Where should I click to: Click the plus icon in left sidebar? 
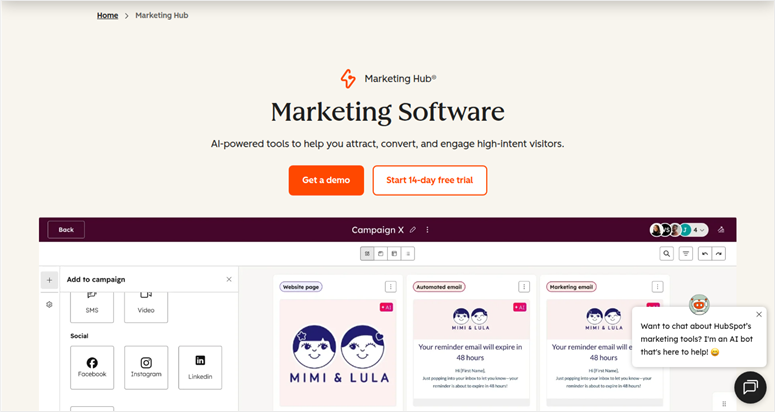(49, 280)
